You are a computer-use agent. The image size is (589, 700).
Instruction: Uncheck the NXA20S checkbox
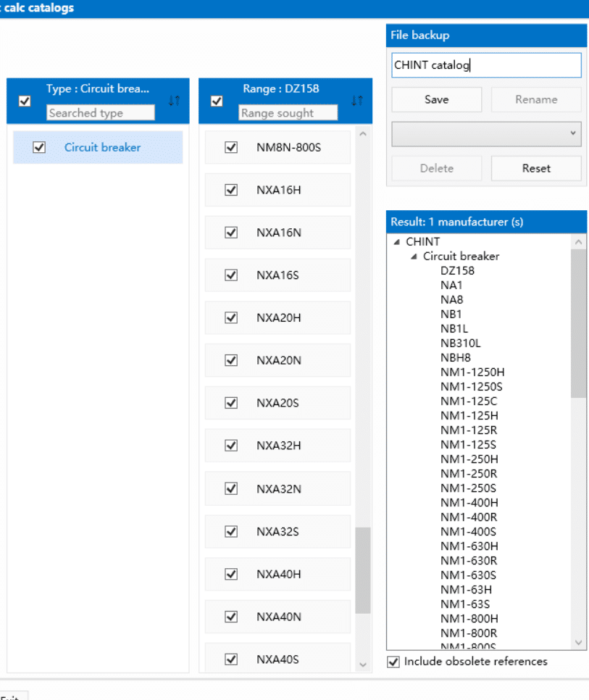[231, 403]
